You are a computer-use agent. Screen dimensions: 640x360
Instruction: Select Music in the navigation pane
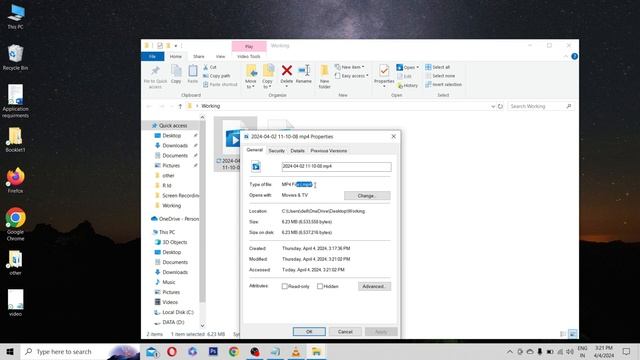click(x=165, y=282)
